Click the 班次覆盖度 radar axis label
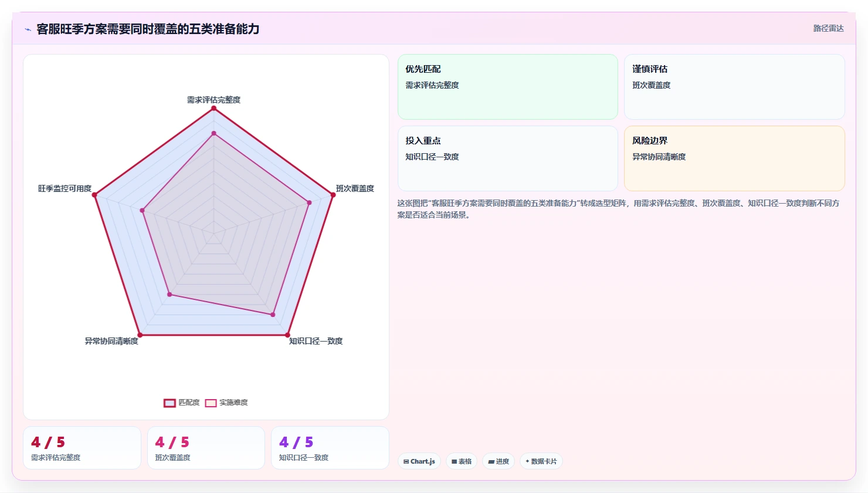The width and height of the screenshot is (868, 493). click(355, 188)
